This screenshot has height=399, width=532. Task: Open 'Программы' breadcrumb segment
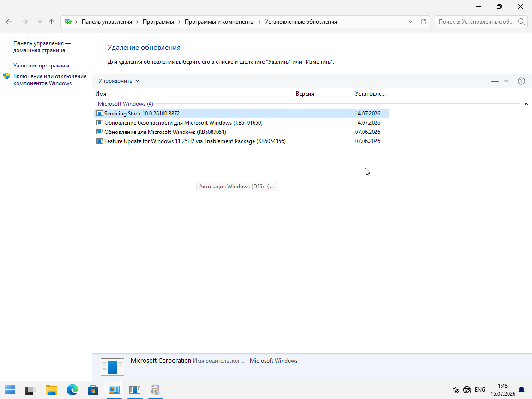click(x=158, y=22)
